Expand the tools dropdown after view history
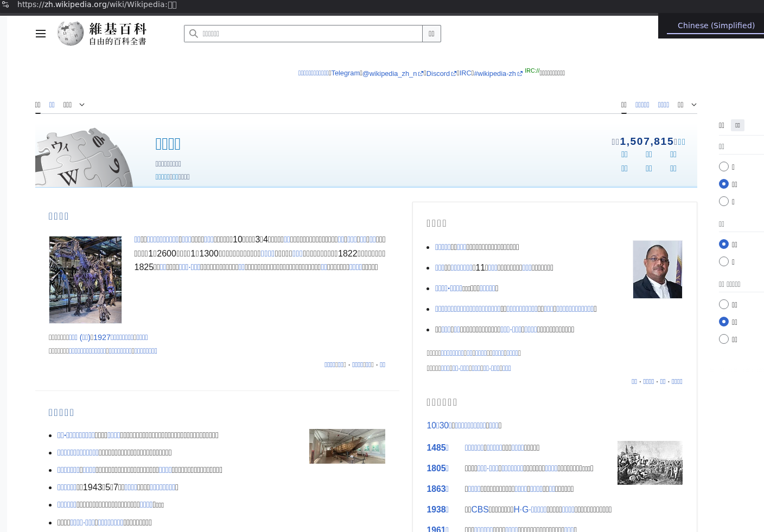The image size is (764, 532). (687, 105)
